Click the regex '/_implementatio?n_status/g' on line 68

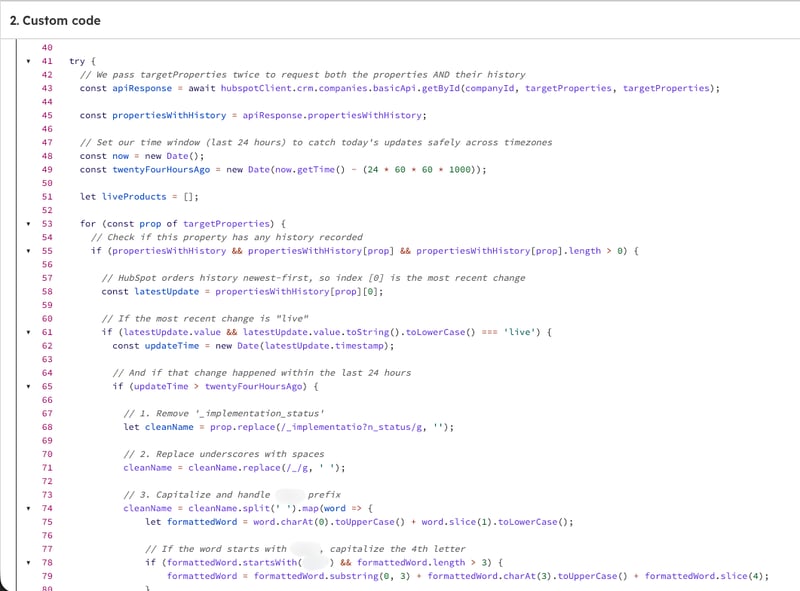click(350, 427)
